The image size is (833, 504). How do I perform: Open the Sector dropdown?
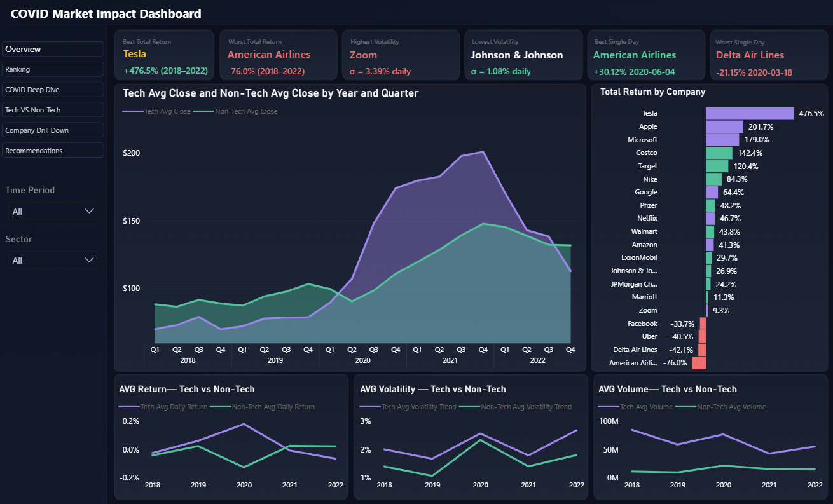tap(53, 260)
